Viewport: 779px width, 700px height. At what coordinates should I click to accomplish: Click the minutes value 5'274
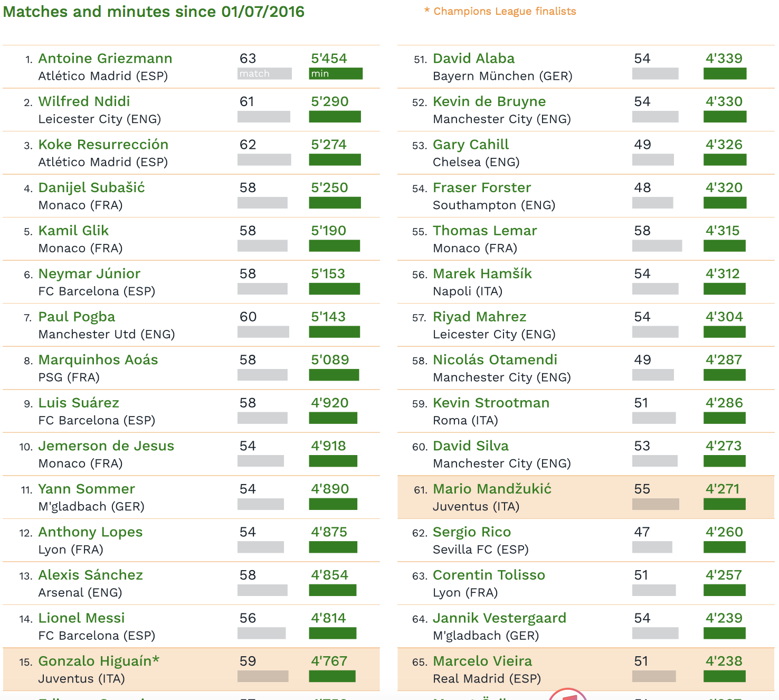(x=329, y=145)
